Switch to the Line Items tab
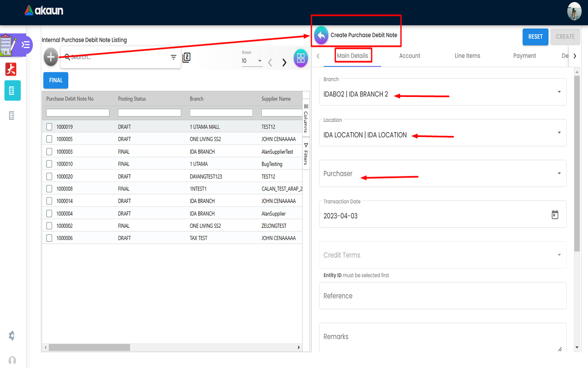This screenshot has width=588, height=368. [467, 56]
